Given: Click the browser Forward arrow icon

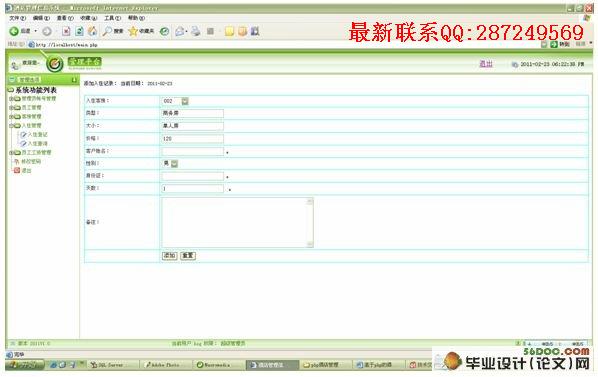Looking at the screenshot, I should [x=47, y=31].
